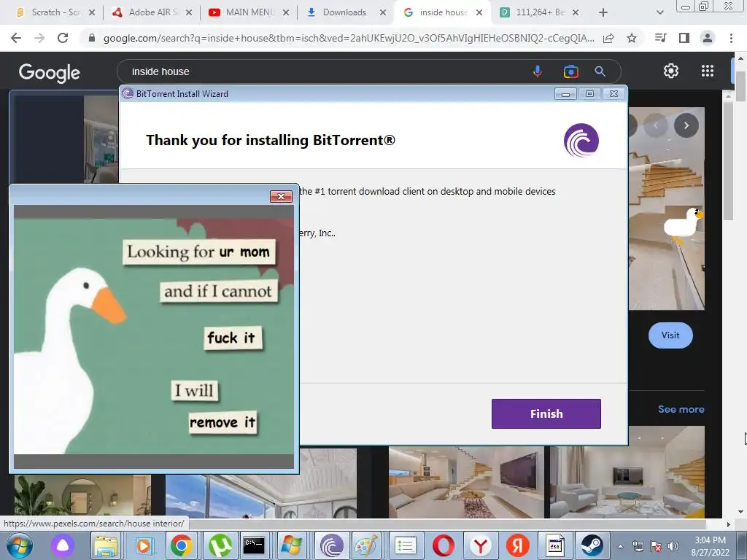Open Google Chrome in taskbar

[x=182, y=545]
